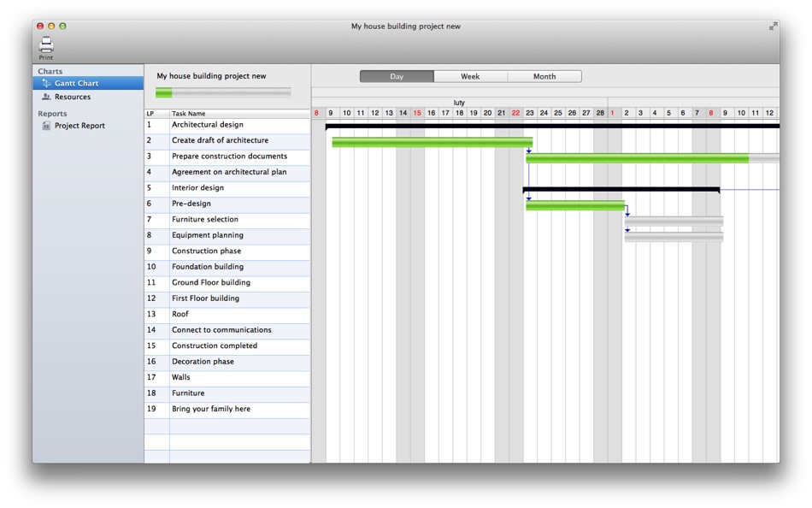
Task: Select the Roof task row
Action: tap(227, 315)
